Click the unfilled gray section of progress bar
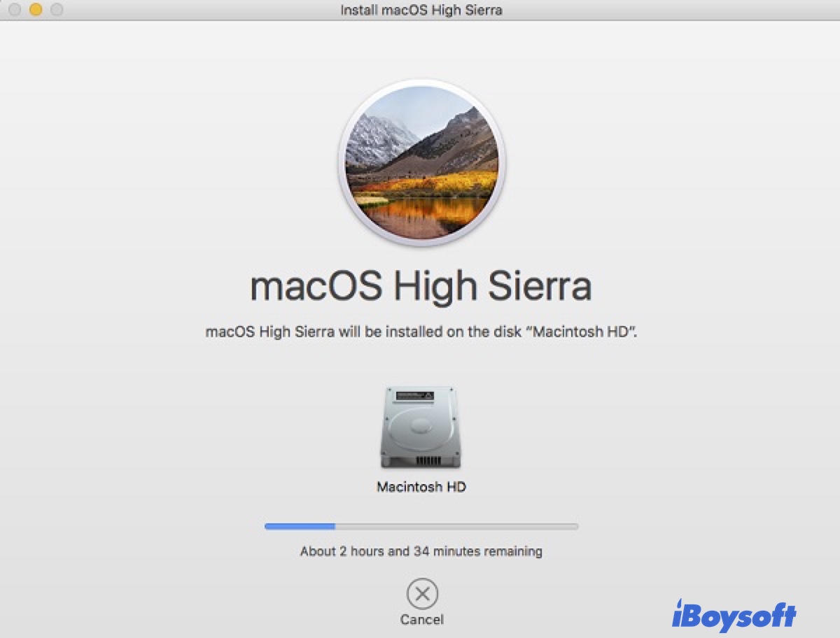Image resolution: width=840 pixels, height=638 pixels. point(455,526)
